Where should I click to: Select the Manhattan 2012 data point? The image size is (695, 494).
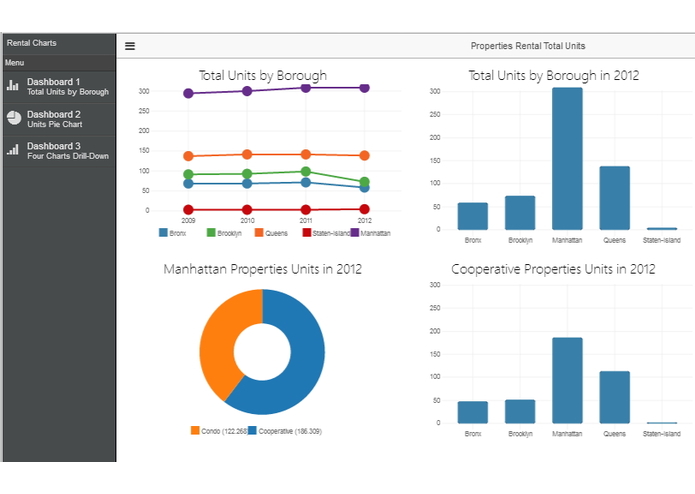pyautogui.click(x=364, y=88)
